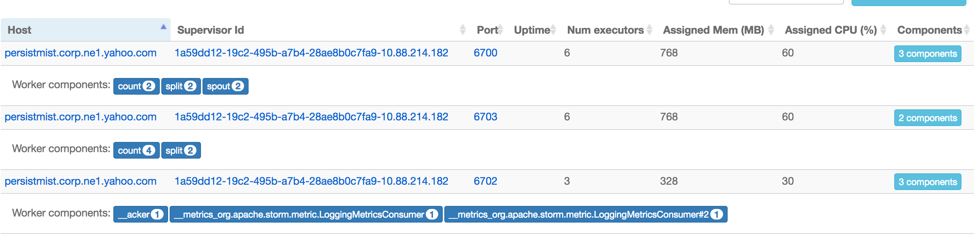Viewport: 980px width, 243px height.
Task: Open spout 2 component badge
Action: pos(225,86)
